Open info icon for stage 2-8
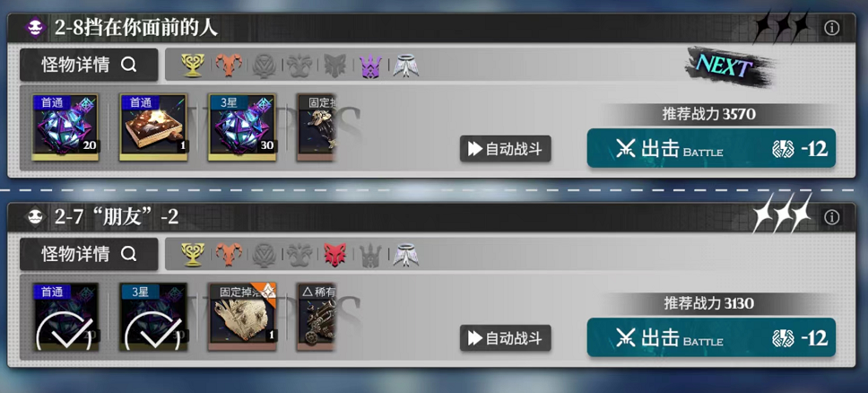 point(831,28)
